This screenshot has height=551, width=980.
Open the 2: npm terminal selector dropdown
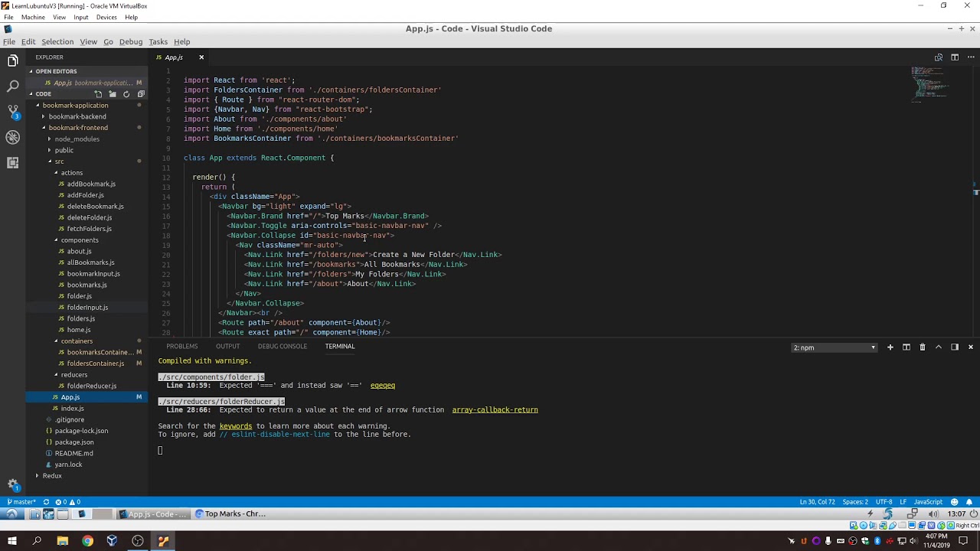pyautogui.click(x=834, y=347)
